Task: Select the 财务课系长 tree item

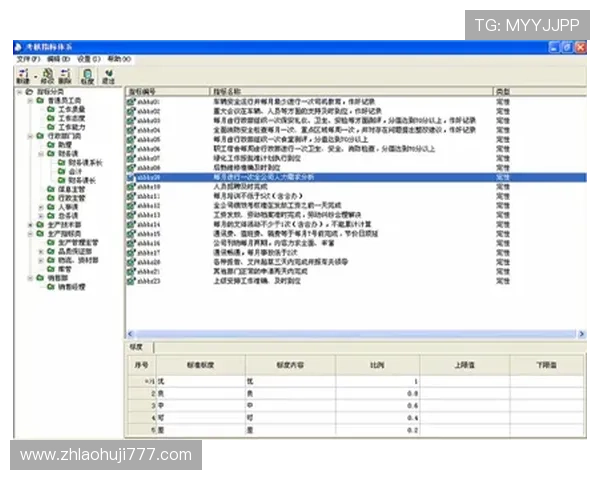Action: [x=85, y=163]
